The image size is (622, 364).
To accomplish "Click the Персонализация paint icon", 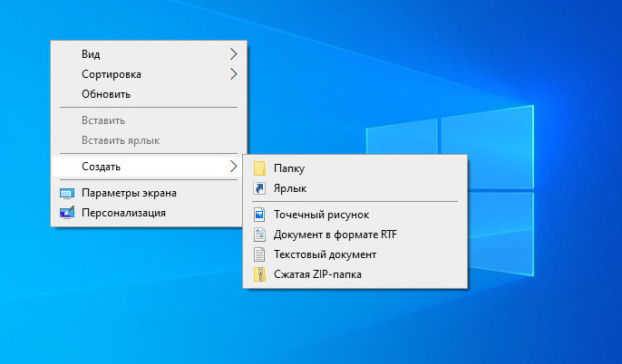I will click(x=67, y=213).
